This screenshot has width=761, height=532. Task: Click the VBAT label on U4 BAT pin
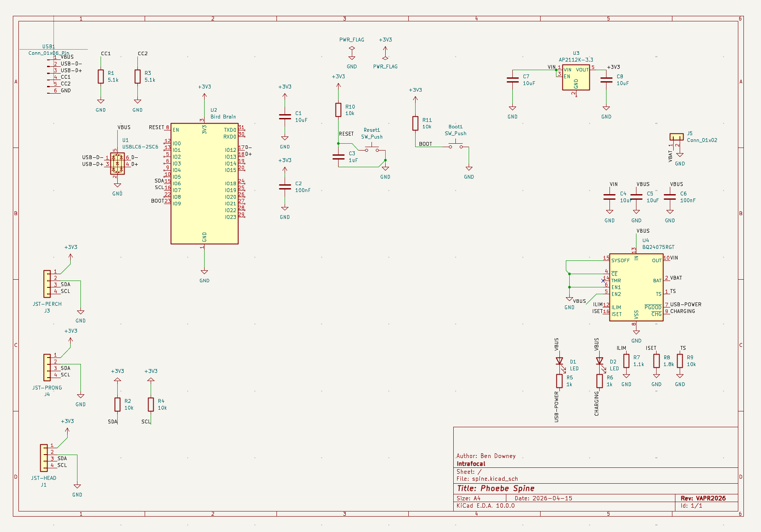click(676, 278)
